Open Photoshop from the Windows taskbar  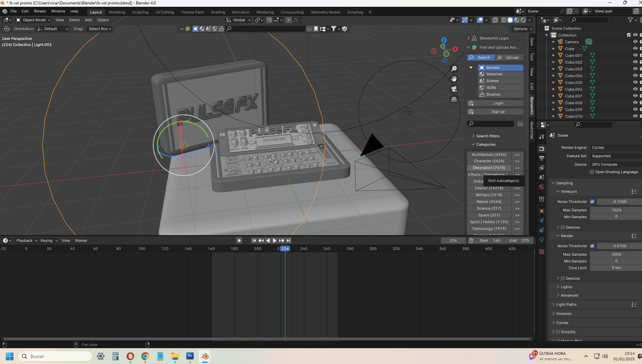190,356
